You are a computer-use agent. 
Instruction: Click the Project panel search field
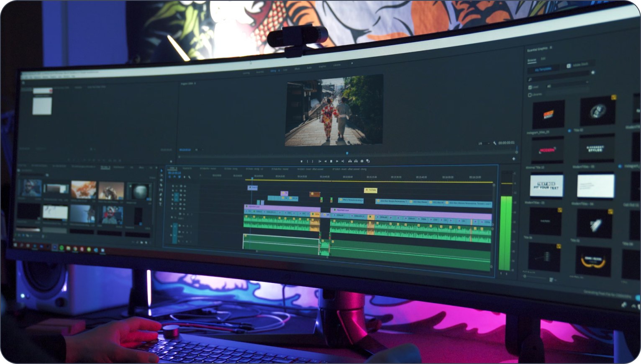click(x=32, y=174)
